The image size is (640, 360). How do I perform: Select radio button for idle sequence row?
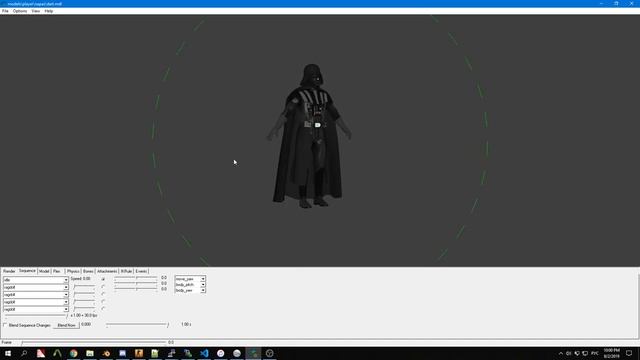click(103, 279)
